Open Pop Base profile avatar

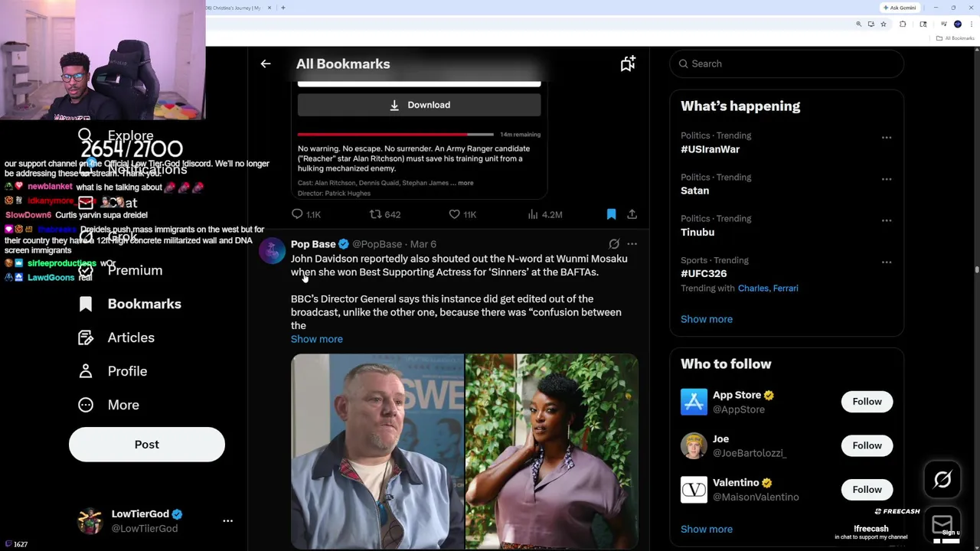[272, 251]
